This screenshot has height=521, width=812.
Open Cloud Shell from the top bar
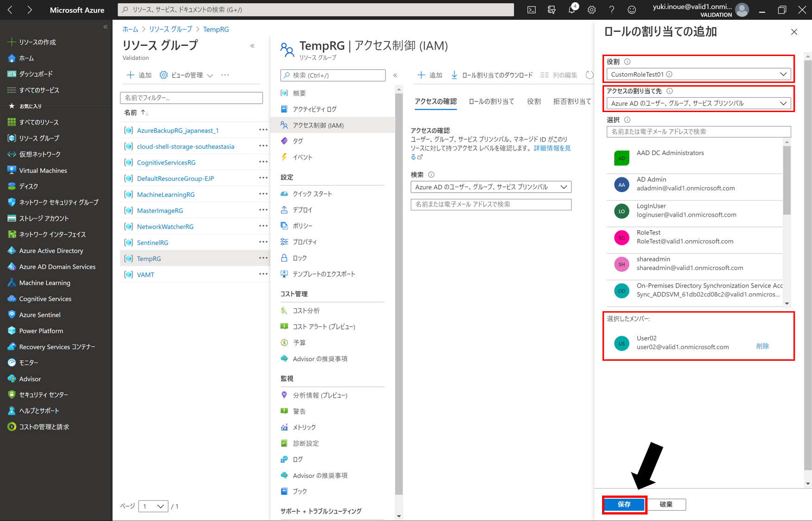click(x=532, y=10)
